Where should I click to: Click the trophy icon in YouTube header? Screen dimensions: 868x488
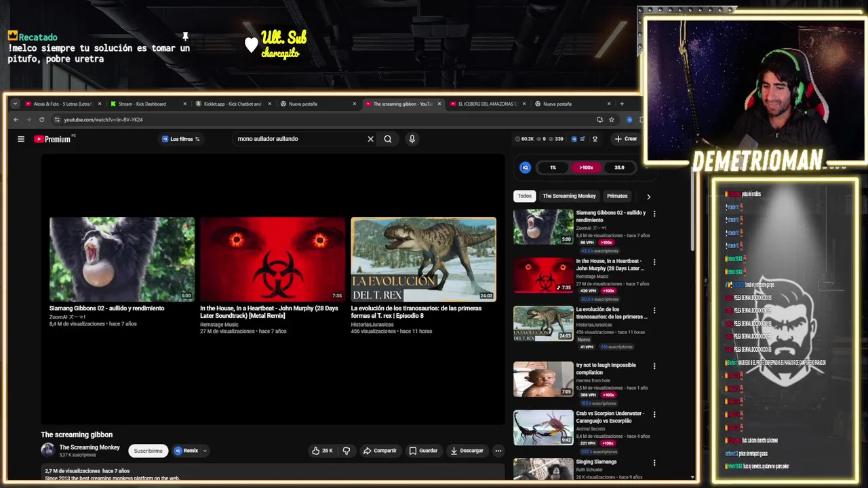pos(595,139)
